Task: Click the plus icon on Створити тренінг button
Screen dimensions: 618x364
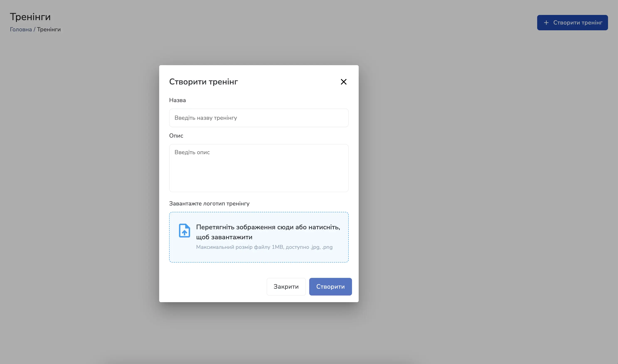Action: pyautogui.click(x=546, y=22)
